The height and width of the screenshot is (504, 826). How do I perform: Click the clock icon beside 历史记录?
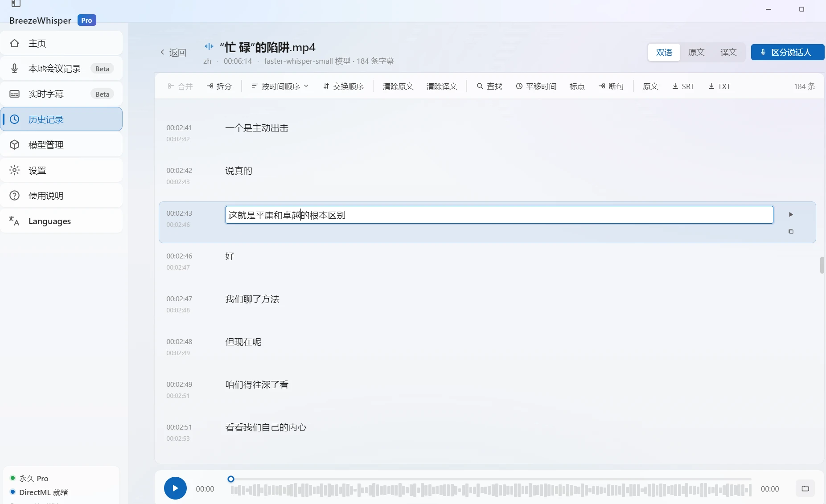tap(15, 119)
